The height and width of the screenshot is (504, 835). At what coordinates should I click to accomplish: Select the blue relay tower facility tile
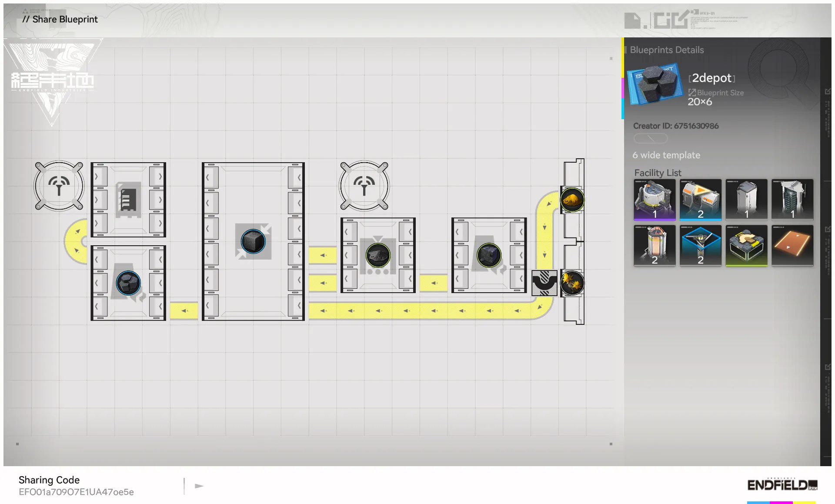pos(700,245)
